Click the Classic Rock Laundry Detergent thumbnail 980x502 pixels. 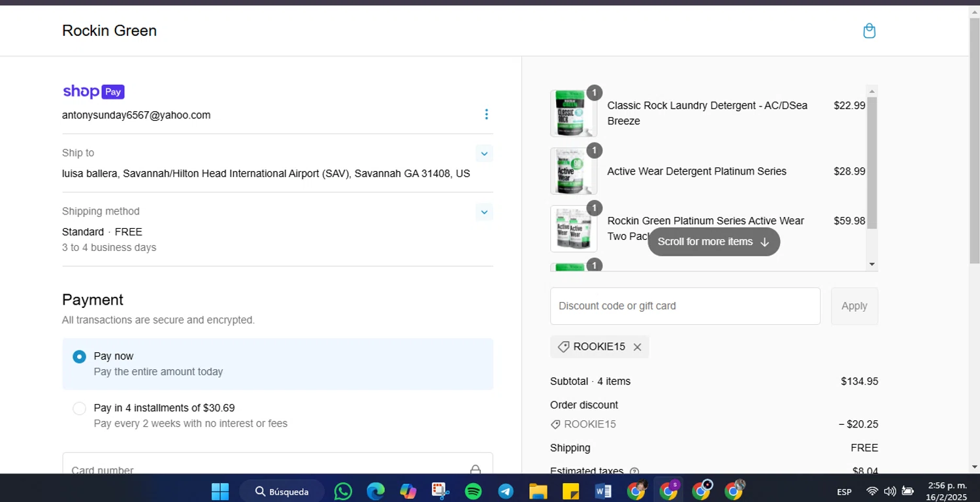(x=574, y=114)
